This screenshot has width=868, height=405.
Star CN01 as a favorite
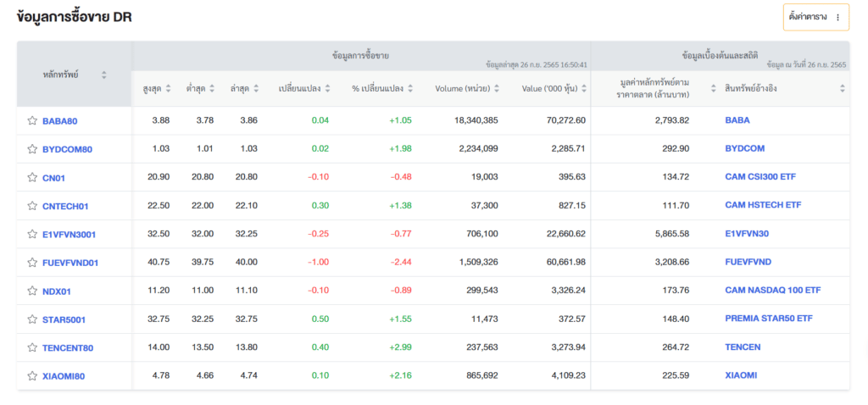tap(32, 178)
